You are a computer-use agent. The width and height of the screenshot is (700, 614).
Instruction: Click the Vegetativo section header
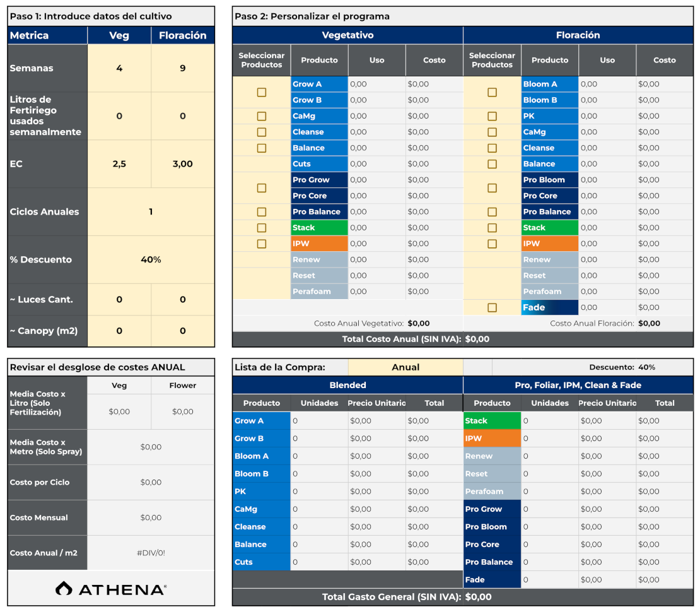347,35
